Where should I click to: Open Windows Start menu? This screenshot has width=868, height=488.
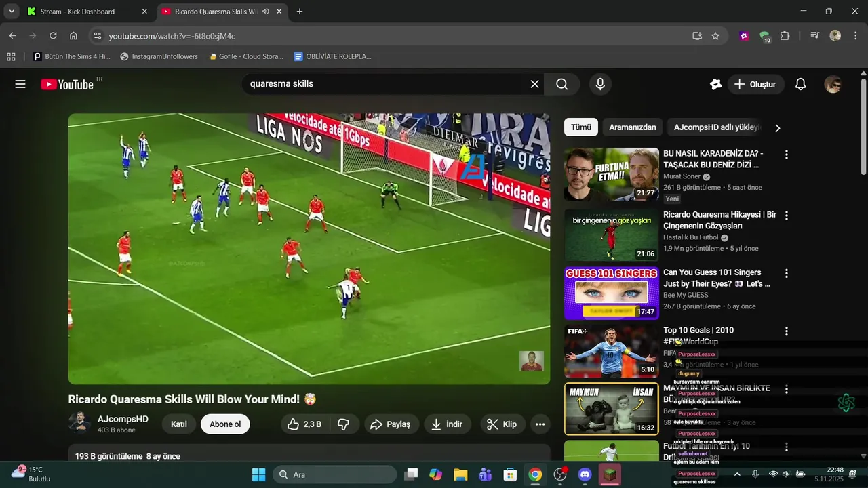coord(259,474)
